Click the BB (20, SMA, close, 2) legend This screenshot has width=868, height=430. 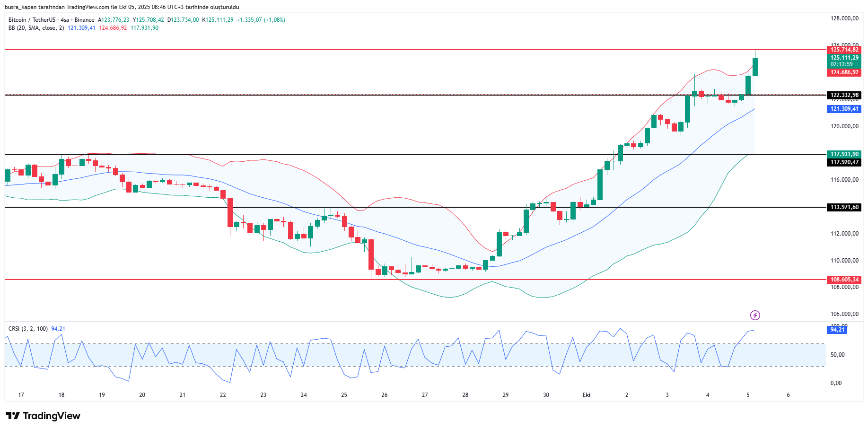(x=36, y=28)
